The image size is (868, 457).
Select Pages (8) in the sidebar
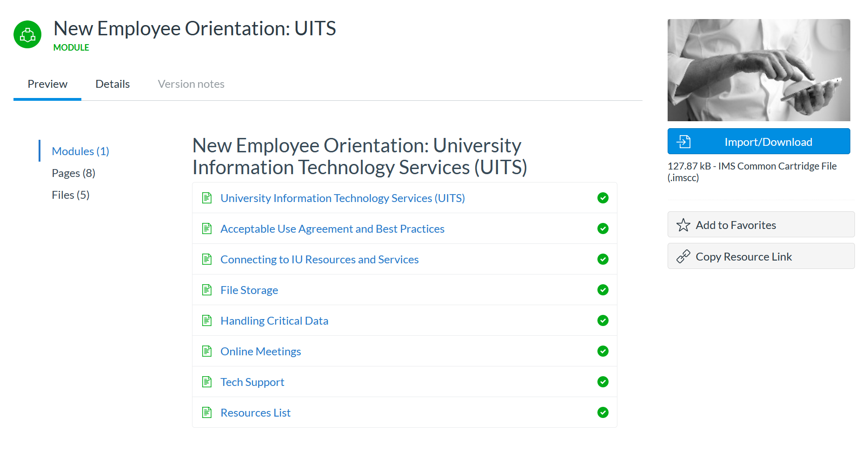click(x=73, y=173)
